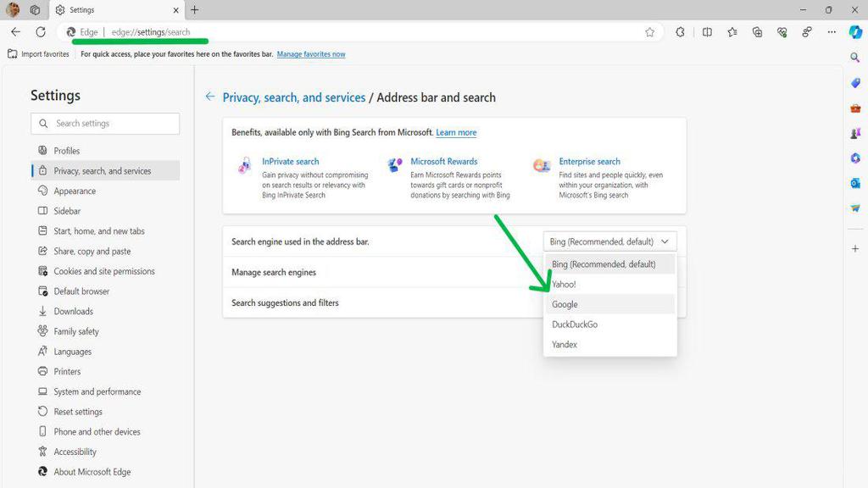The height and width of the screenshot is (488, 868).
Task: Click the Search settings input field
Action: pos(105,124)
